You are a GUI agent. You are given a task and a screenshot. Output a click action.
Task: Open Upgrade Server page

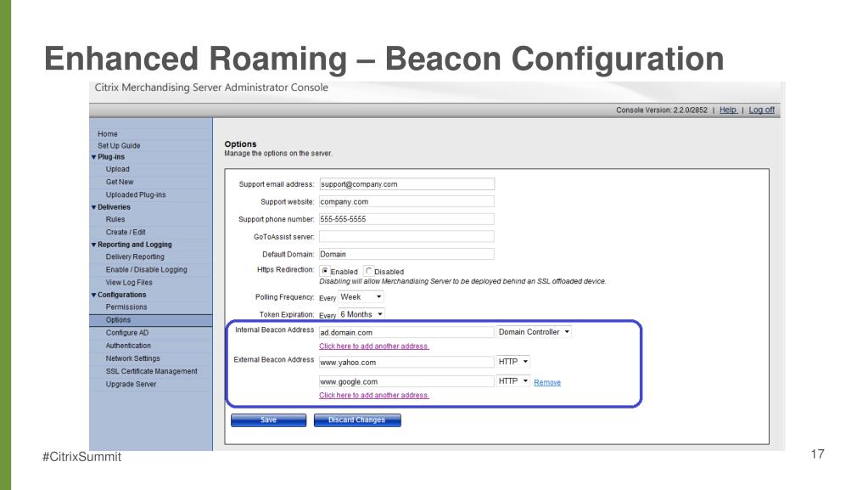pyautogui.click(x=132, y=384)
